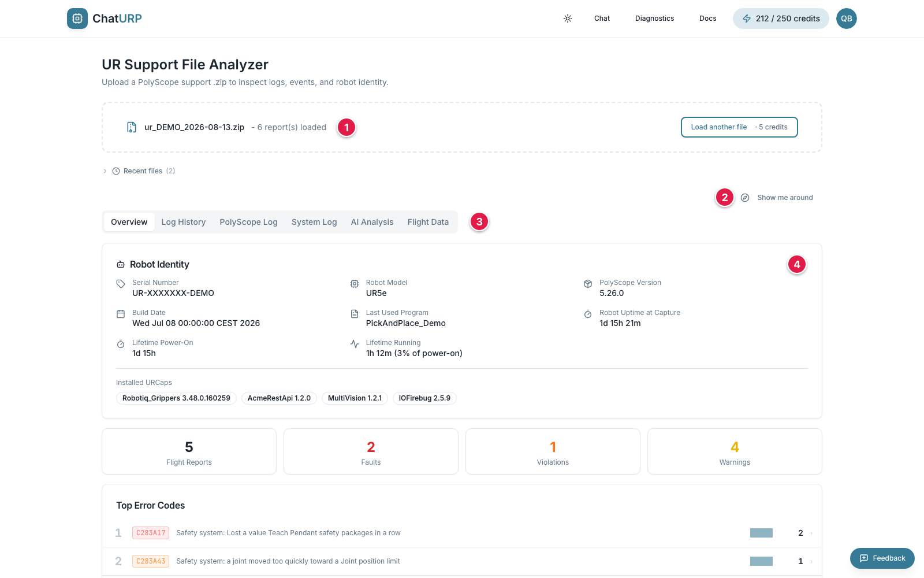Click the Faults count card
The height and width of the screenshot is (578, 924).
tap(371, 451)
